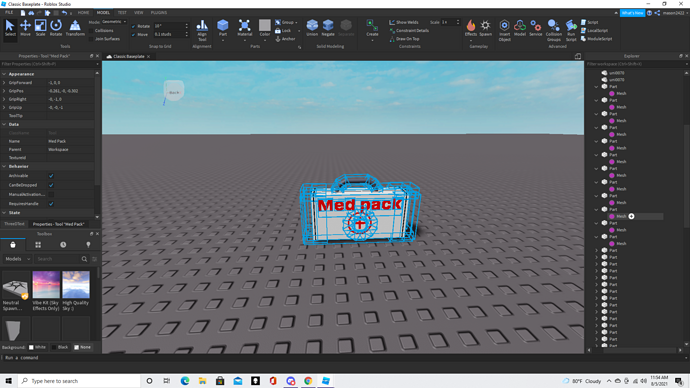
Task: Open Insert Object dialog
Action: click(504, 30)
